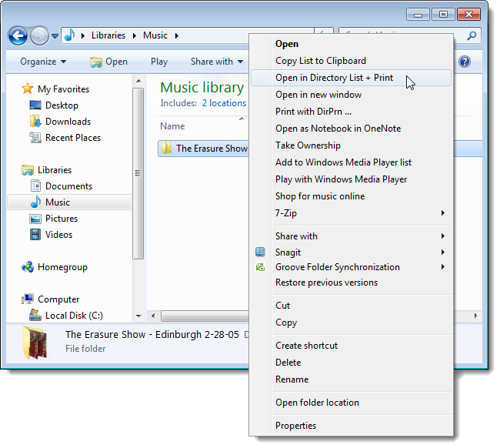Click the 2 locations link
This screenshot has height=448, width=500.
224,103
